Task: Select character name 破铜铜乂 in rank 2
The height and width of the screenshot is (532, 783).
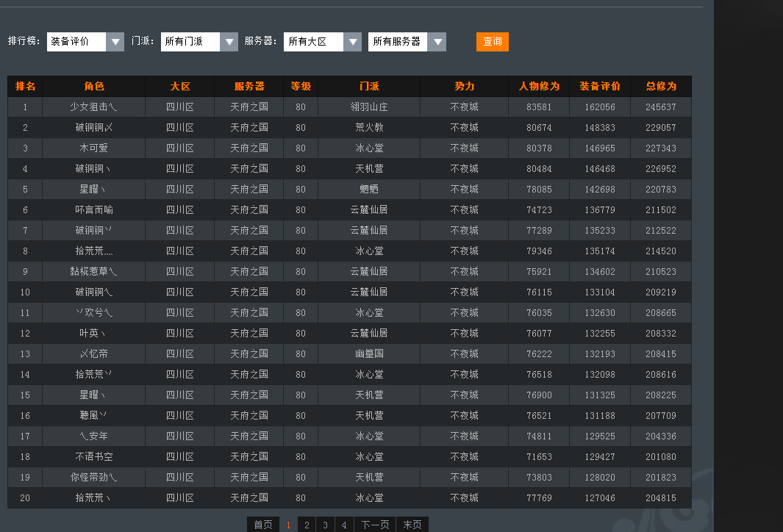Action: (94, 127)
